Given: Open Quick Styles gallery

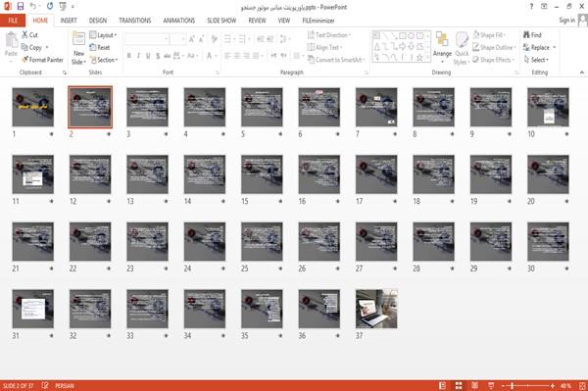Looking at the screenshot, I should [462, 48].
